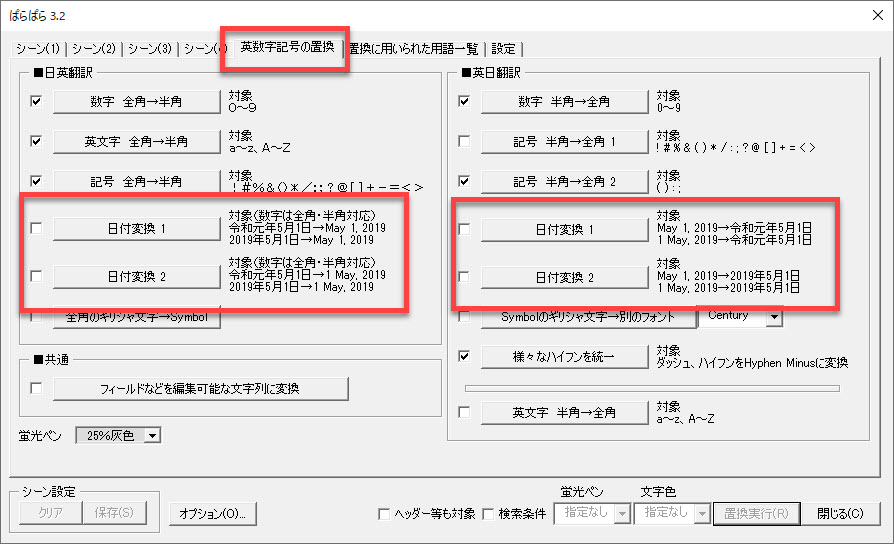Open the Century font dropdown
The height and width of the screenshot is (544, 894).
coord(773,317)
